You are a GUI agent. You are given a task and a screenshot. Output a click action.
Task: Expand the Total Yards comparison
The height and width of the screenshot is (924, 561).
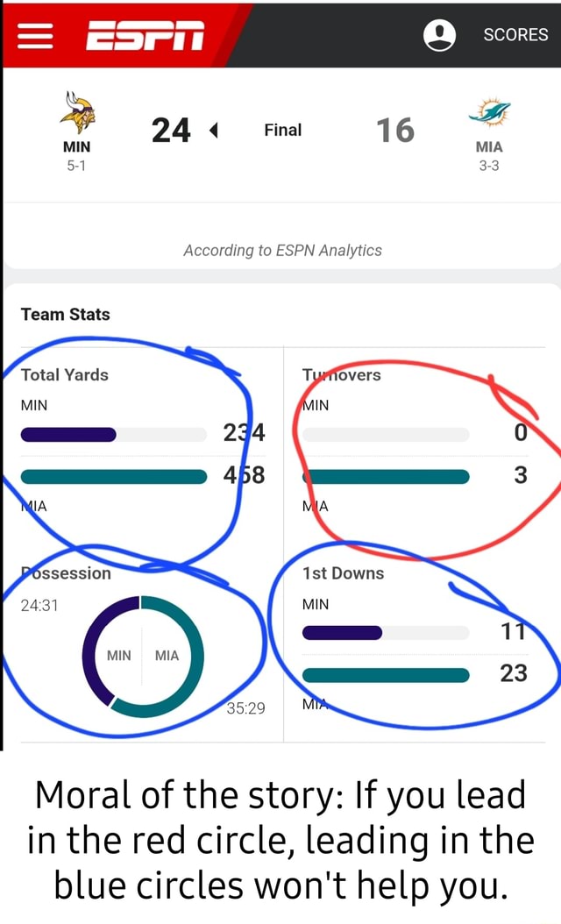(x=64, y=375)
